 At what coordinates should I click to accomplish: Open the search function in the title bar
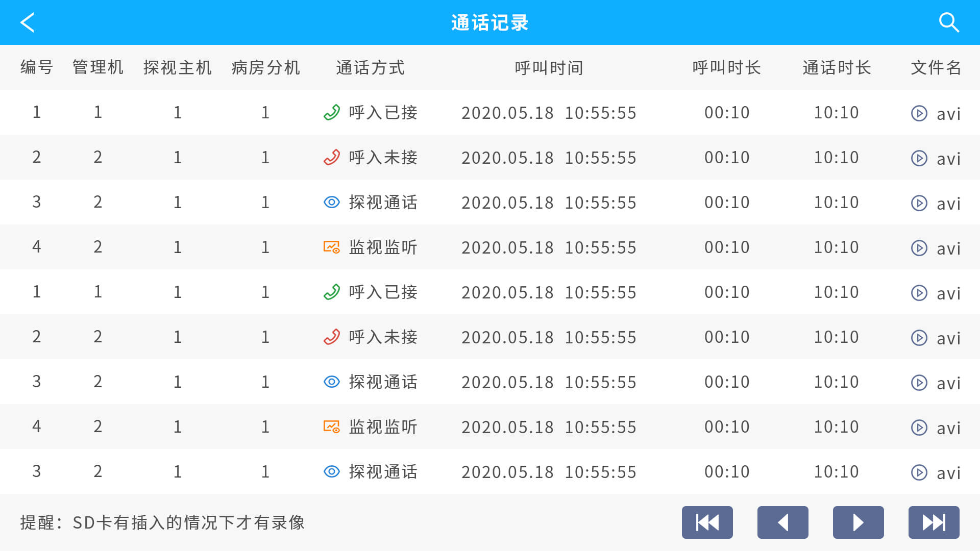pyautogui.click(x=948, y=22)
